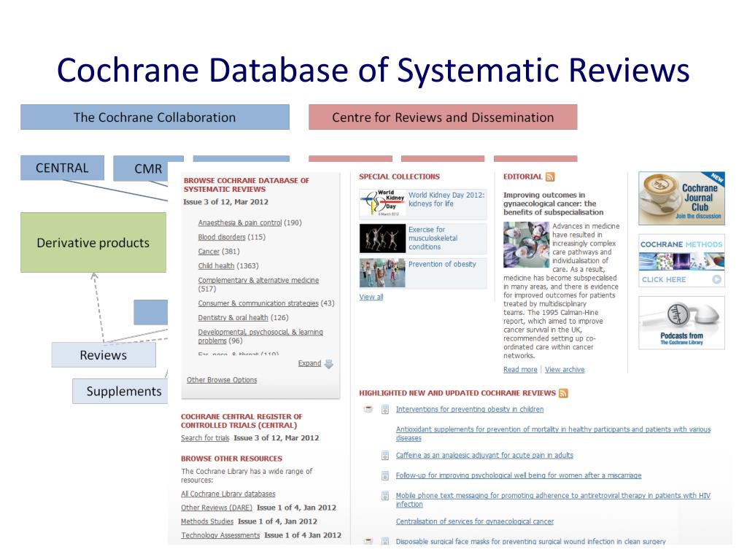Click Read more under editorial

520,370
